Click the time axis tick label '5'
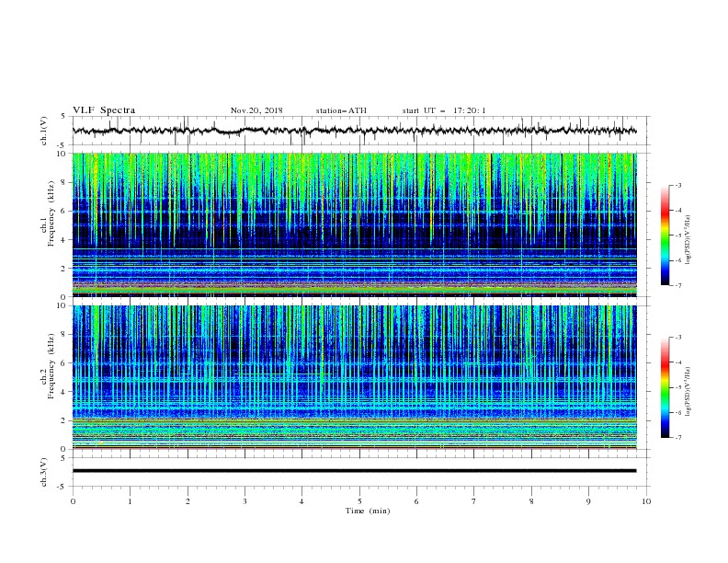The width and height of the screenshot is (728, 563). pyautogui.click(x=359, y=501)
